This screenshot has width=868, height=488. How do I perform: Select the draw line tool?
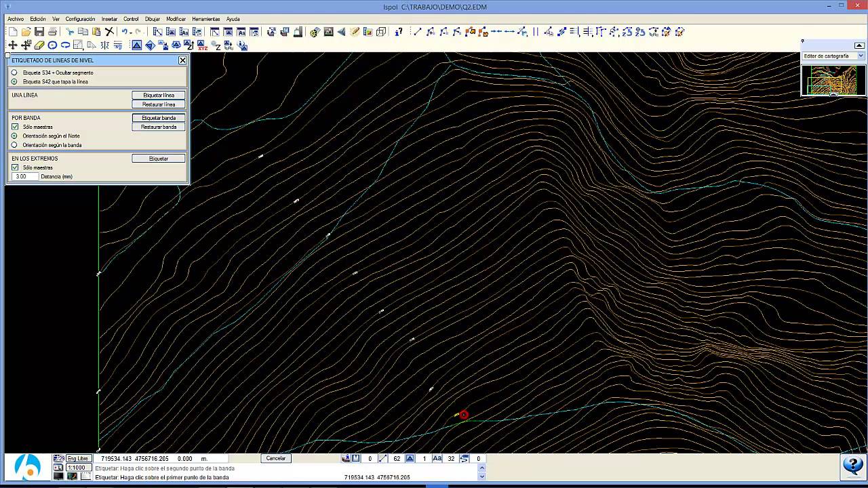[x=417, y=32]
